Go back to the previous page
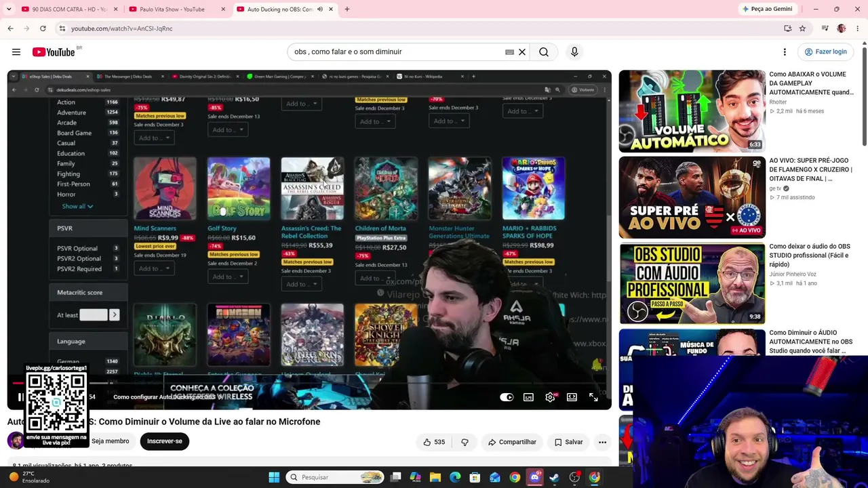Image resolution: width=868 pixels, height=488 pixels. click(10, 28)
